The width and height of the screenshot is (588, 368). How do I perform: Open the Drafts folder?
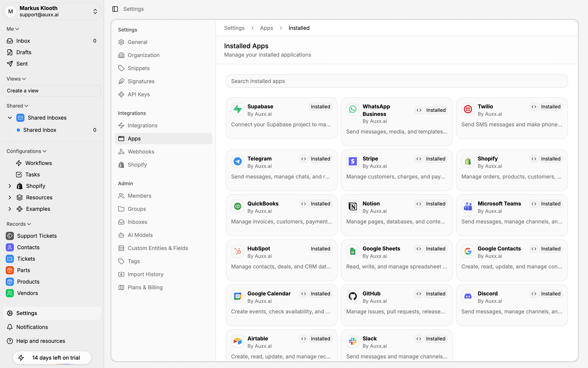pyautogui.click(x=52, y=52)
